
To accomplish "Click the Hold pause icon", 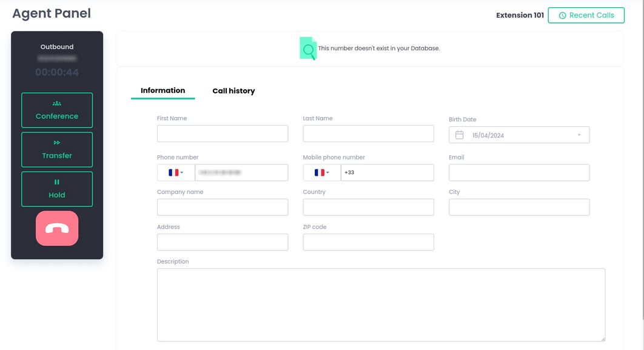I will click(x=57, y=182).
